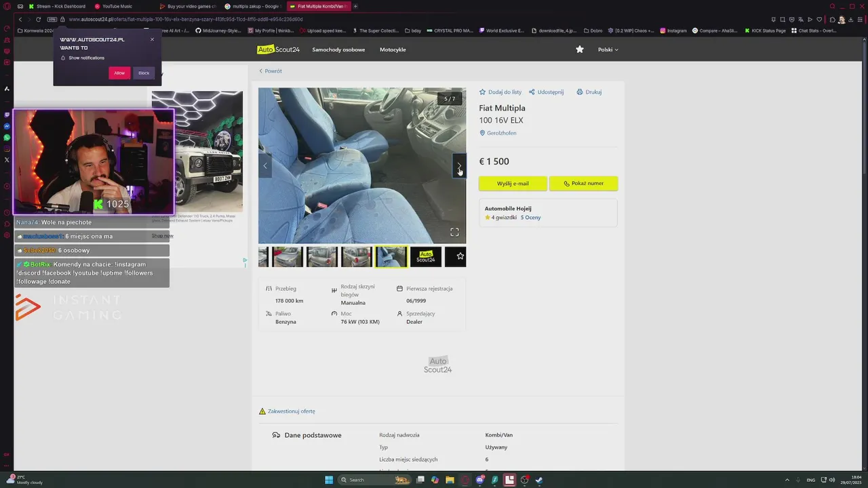Open the weather widget Mostly cloudy
The height and width of the screenshot is (488, 868).
click(x=24, y=480)
